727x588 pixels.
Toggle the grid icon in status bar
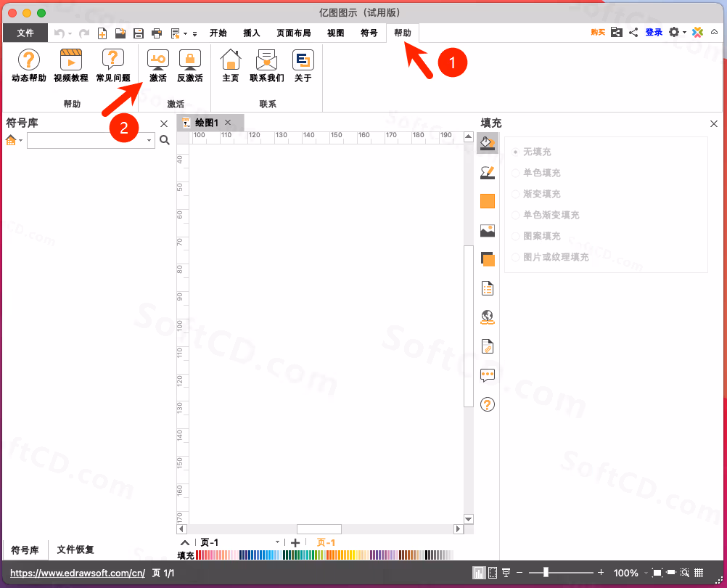click(699, 573)
